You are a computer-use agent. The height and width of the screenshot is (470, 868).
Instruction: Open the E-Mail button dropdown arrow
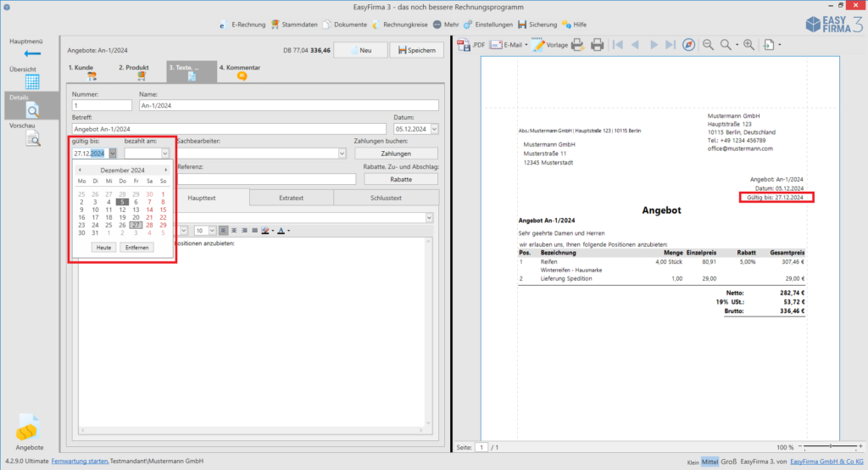click(x=526, y=45)
